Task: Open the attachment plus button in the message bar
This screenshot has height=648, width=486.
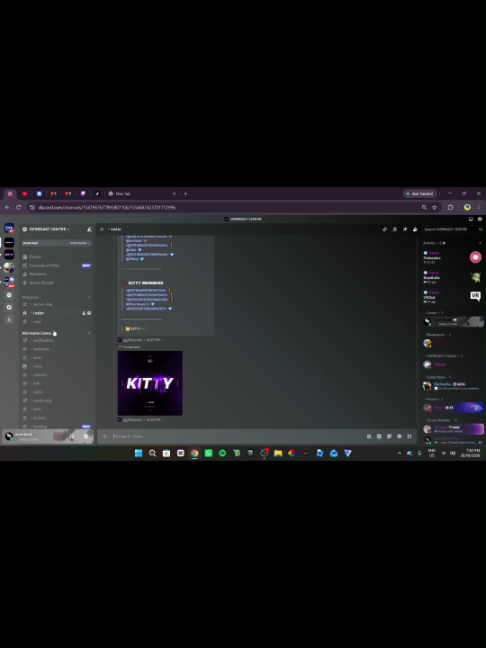Action: click(105, 436)
